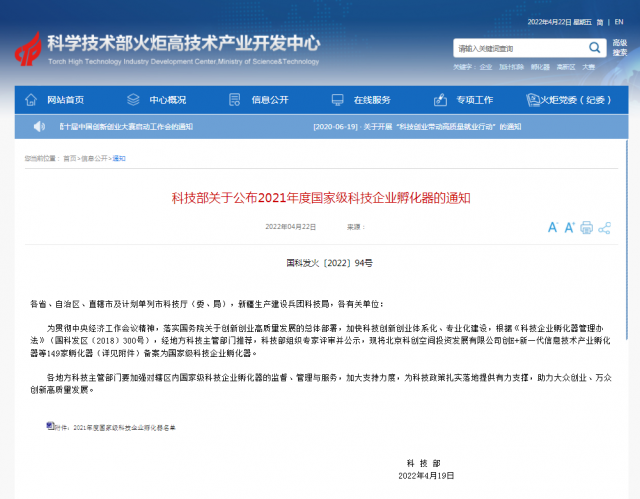
Task: Open 高级搜索 advanced search
Action: click(620, 48)
